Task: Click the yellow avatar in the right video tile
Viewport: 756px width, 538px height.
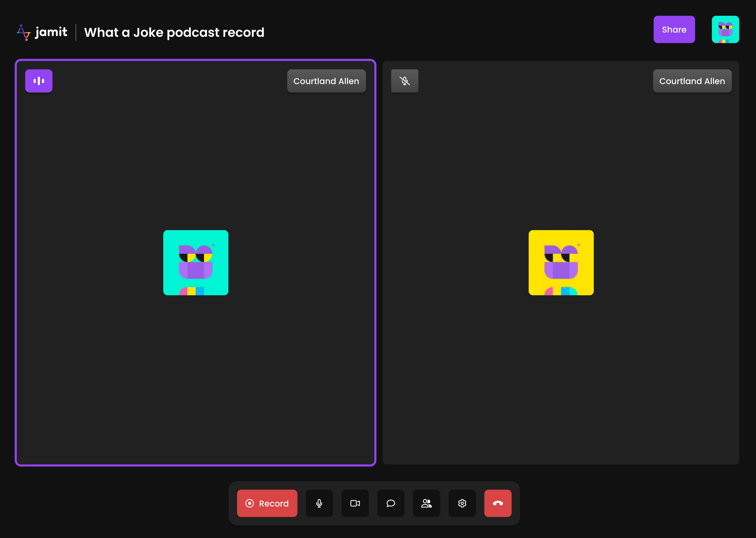Action: pyautogui.click(x=561, y=262)
